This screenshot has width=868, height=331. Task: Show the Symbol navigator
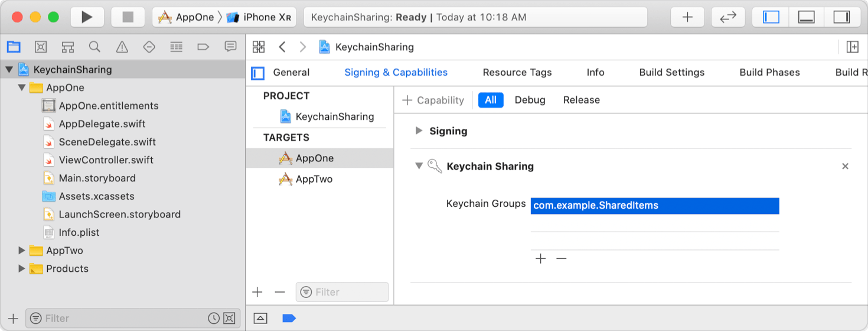click(x=68, y=47)
